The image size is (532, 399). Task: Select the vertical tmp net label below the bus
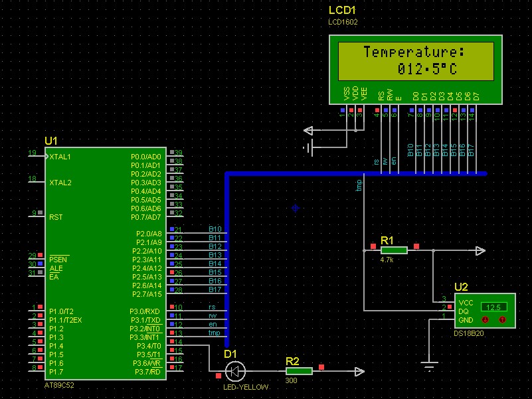359,185
